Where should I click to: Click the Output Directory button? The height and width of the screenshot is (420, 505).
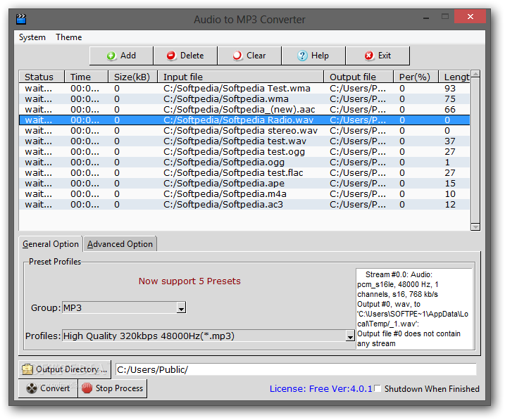point(64,369)
